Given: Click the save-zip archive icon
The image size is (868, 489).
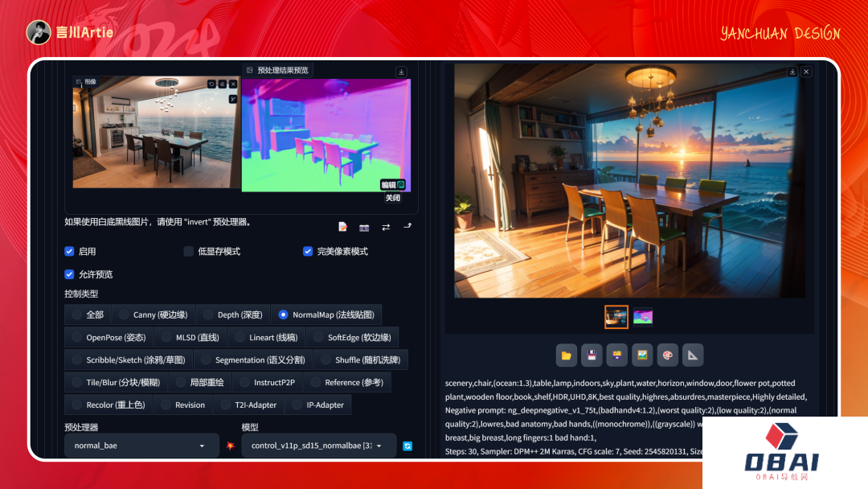Looking at the screenshot, I should pos(616,355).
